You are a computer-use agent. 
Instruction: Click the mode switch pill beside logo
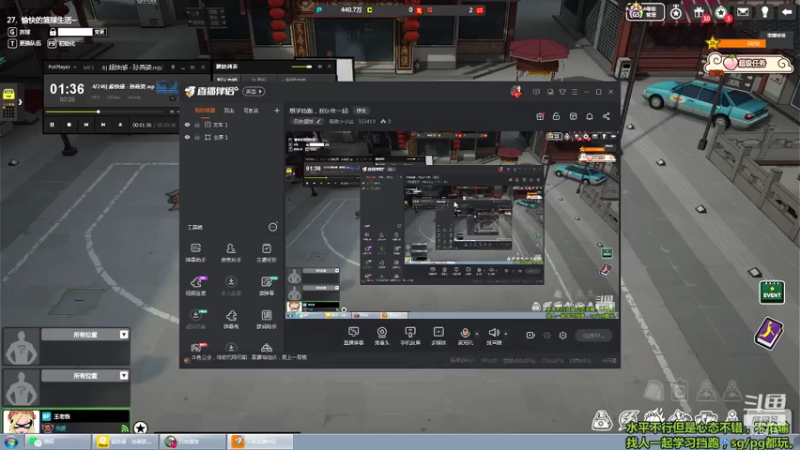(254, 92)
